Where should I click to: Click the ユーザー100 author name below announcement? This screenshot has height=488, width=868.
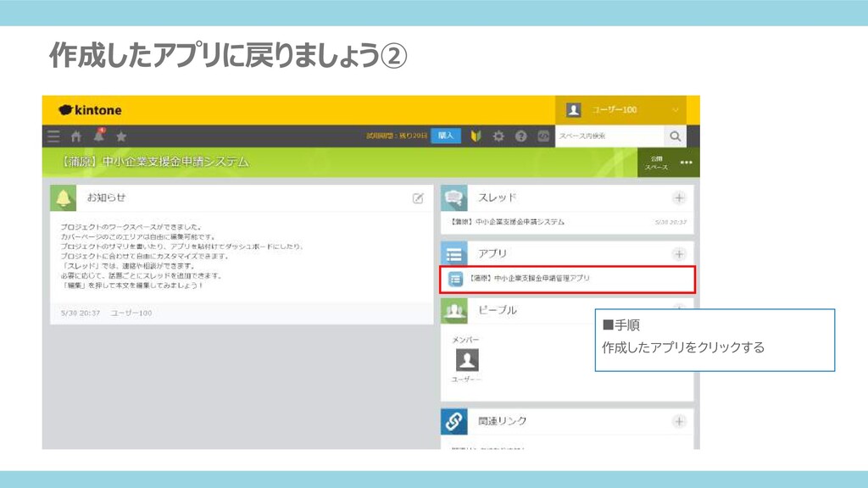click(x=131, y=313)
